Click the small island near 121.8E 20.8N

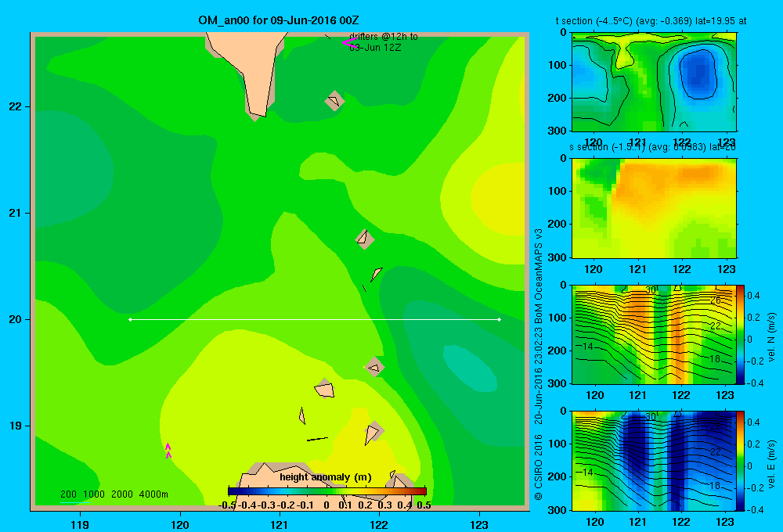[365, 239]
